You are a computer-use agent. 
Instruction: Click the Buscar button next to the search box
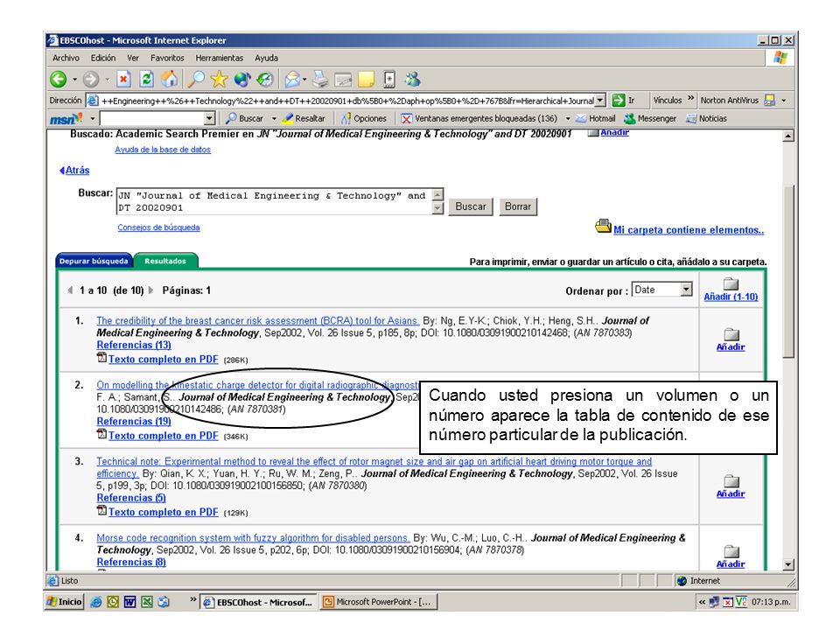[x=471, y=206]
